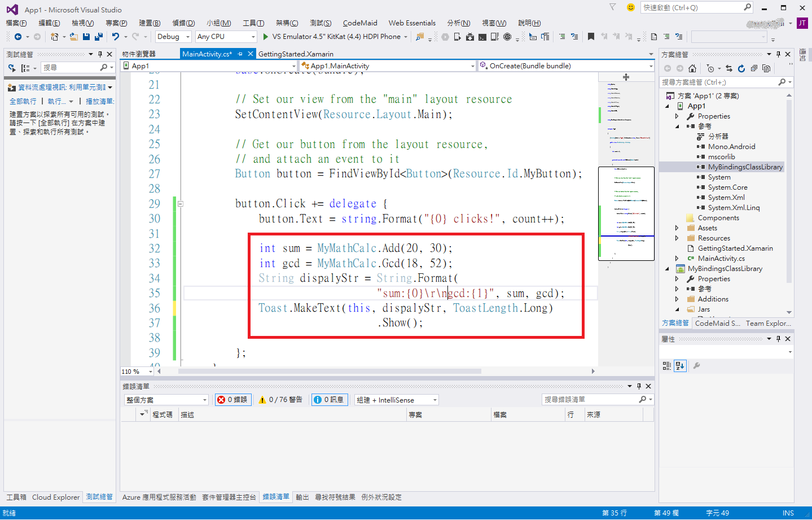
Task: Click the 全部執行 link in Test Explorer
Action: pyautogui.click(x=23, y=102)
